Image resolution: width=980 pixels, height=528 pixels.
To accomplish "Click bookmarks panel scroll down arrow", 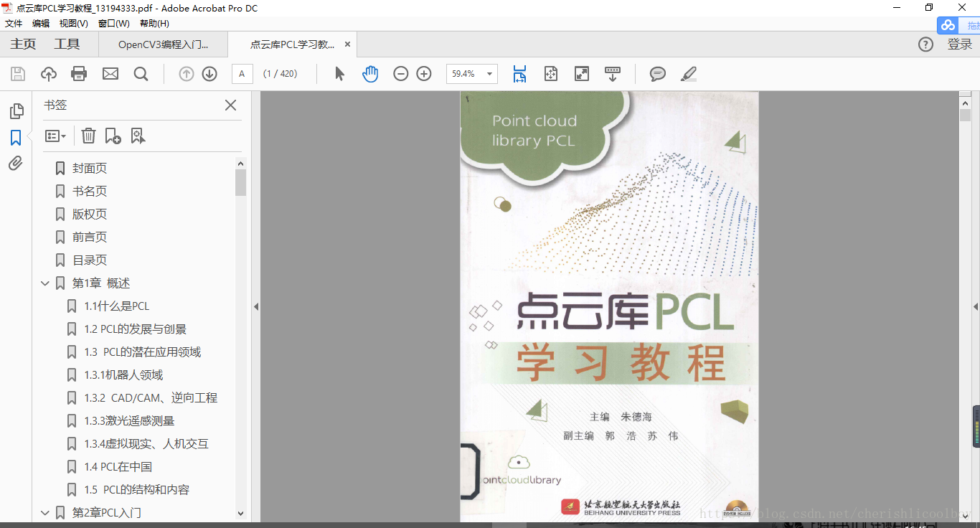I will (x=240, y=514).
